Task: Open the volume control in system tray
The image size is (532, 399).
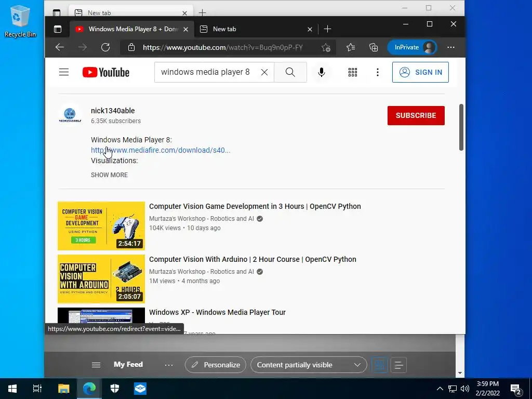Action: tap(465, 389)
